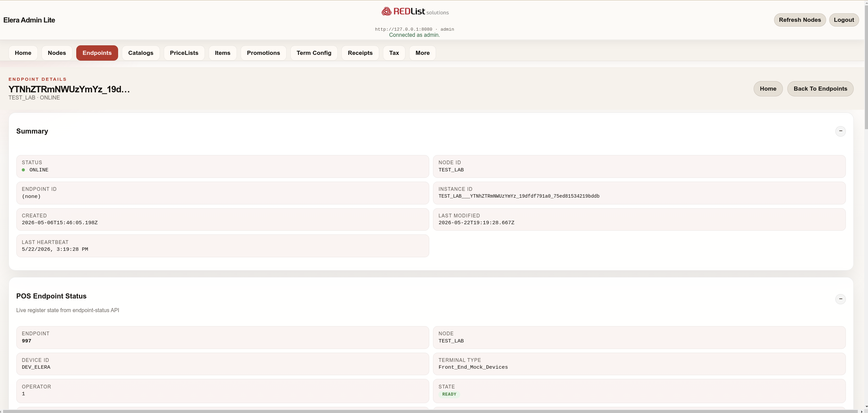Switch to the Promotions tab
The width and height of the screenshot is (868, 413).
(x=263, y=53)
